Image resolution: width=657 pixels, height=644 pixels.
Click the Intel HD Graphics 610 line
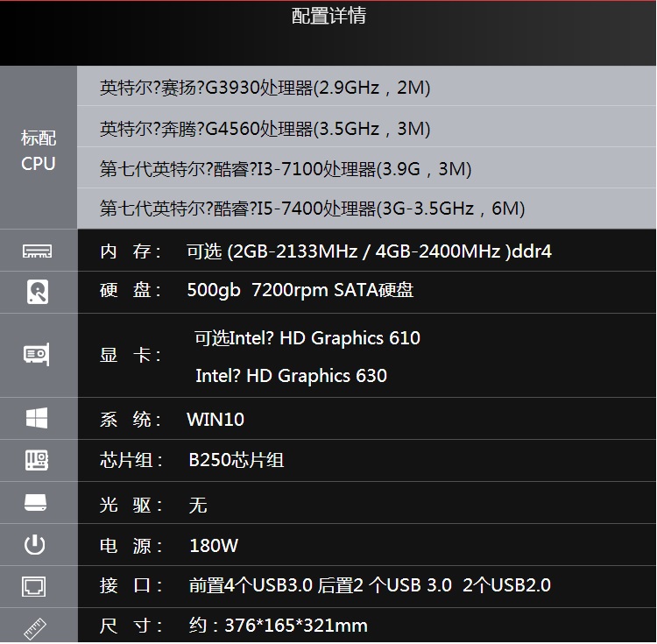point(307,337)
